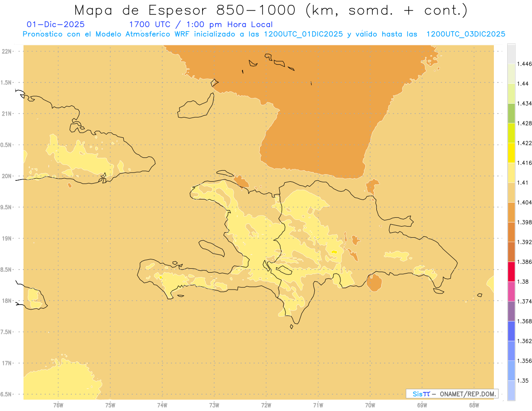Viewport: 532px width, 411px height.
Task: Click the longitude label '71W'
Action: point(318,405)
